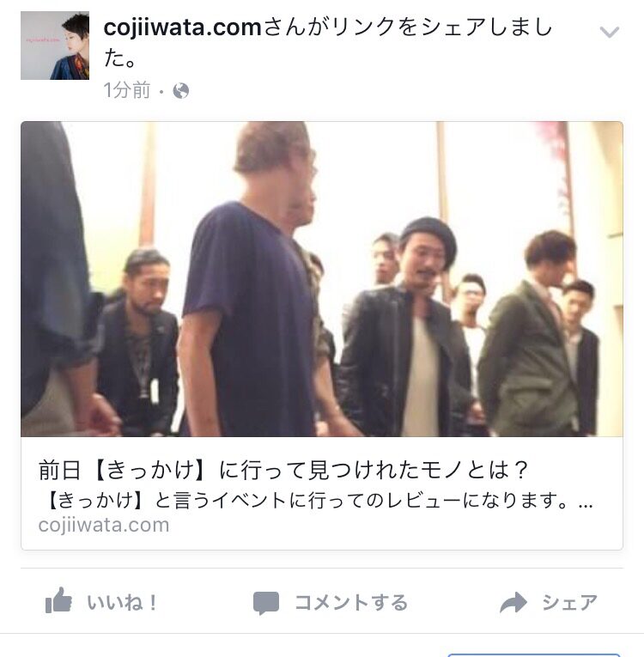Screen dimensions: 644x657
Task: Tap the いいね！ label
Action: pyautogui.click(x=122, y=603)
